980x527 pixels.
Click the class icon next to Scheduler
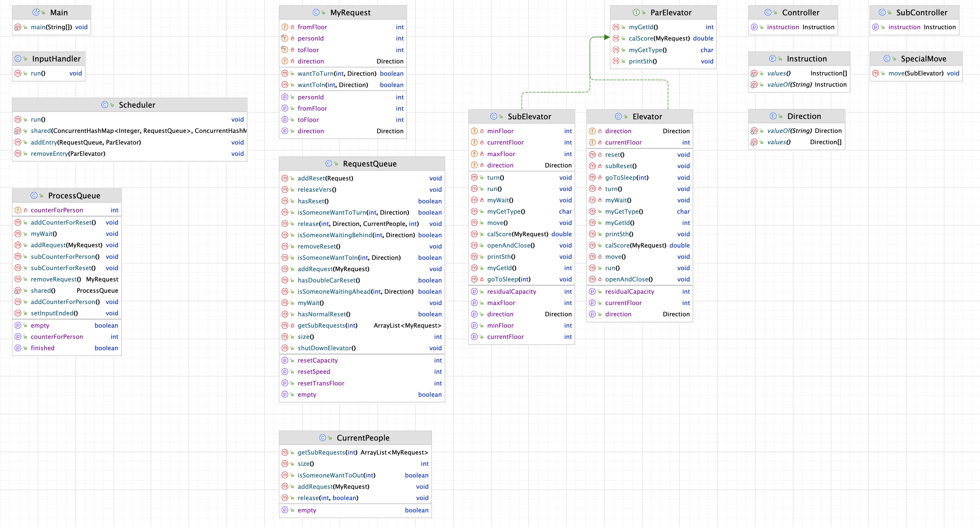tap(105, 105)
